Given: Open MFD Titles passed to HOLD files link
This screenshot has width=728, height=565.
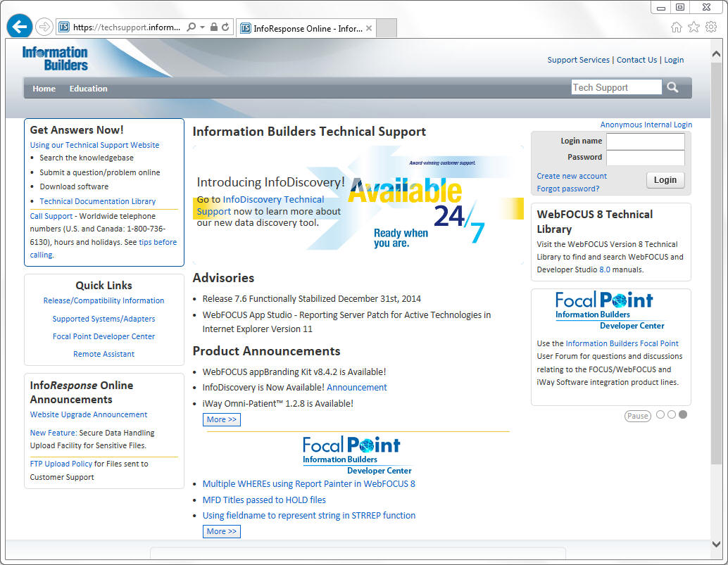Looking at the screenshot, I should [264, 500].
